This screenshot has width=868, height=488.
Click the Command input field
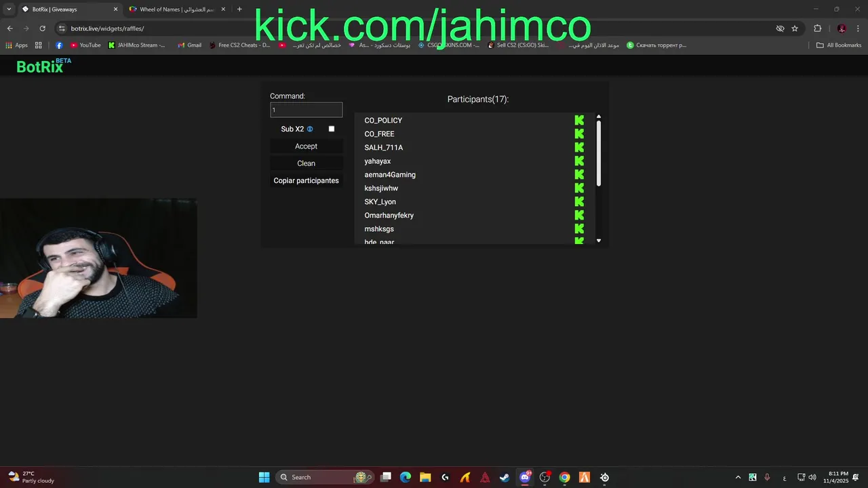click(306, 110)
